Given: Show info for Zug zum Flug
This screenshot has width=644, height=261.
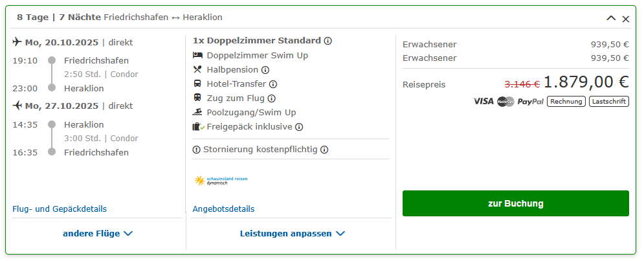Looking at the screenshot, I should [271, 98].
